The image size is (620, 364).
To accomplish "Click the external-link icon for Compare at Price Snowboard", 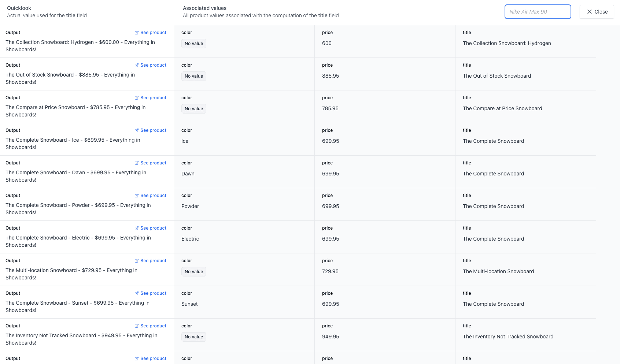I will [136, 97].
